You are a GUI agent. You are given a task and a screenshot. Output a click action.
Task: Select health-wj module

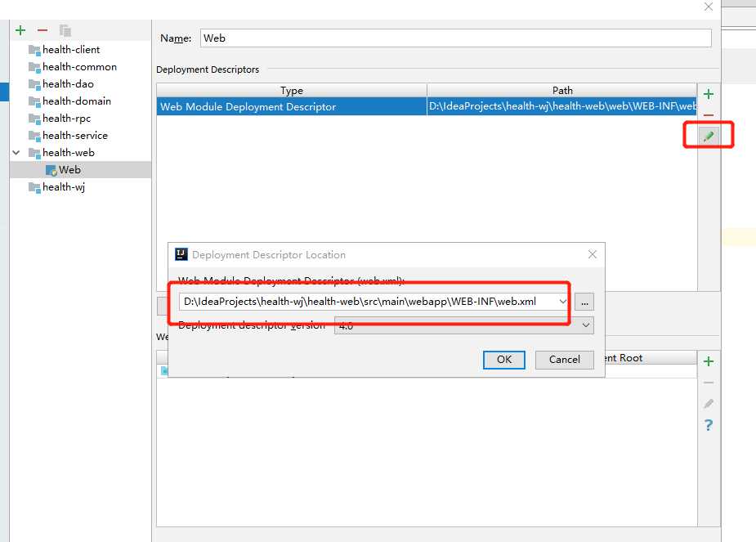coord(64,187)
